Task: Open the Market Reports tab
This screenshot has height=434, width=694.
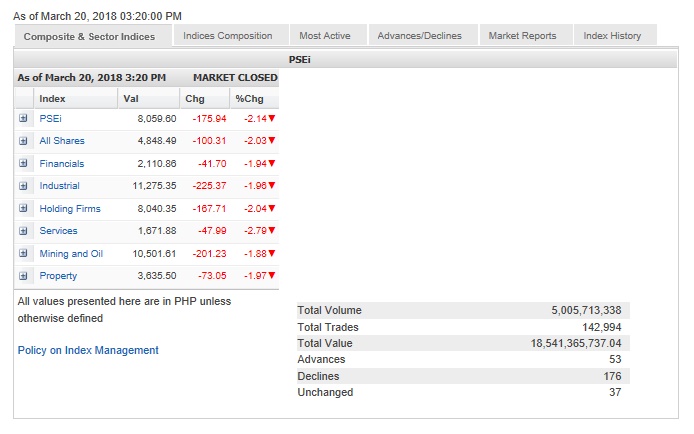Action: point(522,36)
